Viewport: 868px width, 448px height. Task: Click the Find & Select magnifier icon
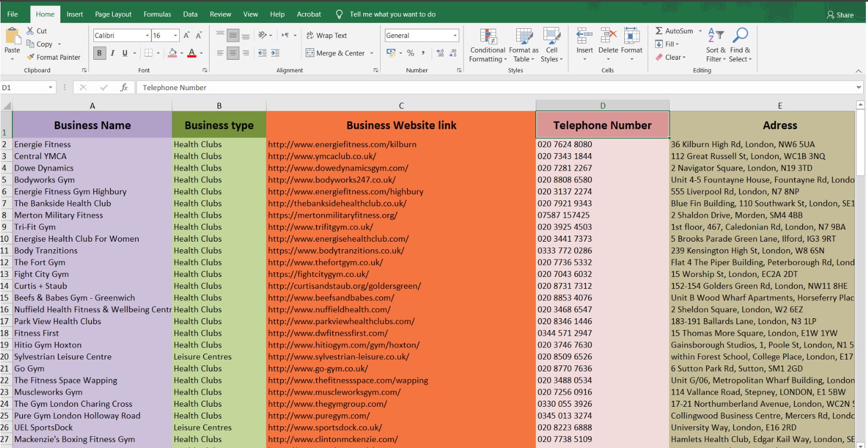[x=740, y=36]
